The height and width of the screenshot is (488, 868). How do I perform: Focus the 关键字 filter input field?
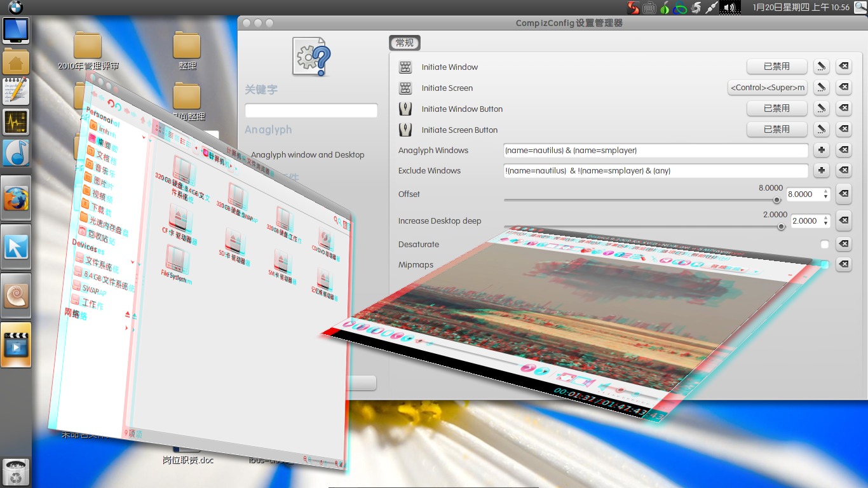(x=311, y=111)
